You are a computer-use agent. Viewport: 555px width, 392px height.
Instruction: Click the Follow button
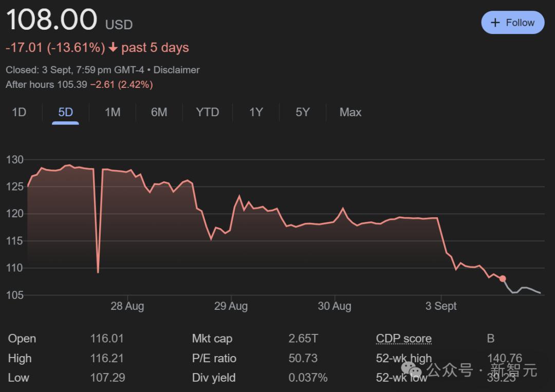(x=512, y=23)
